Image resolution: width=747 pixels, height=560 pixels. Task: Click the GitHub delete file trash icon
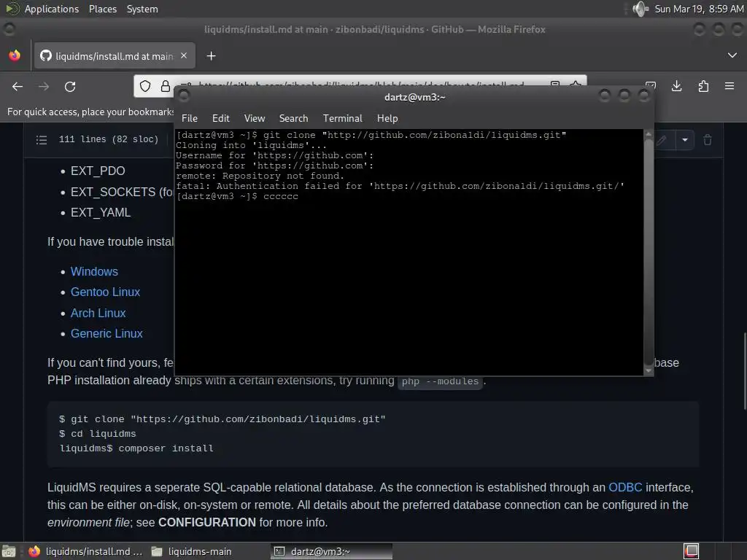coord(708,140)
